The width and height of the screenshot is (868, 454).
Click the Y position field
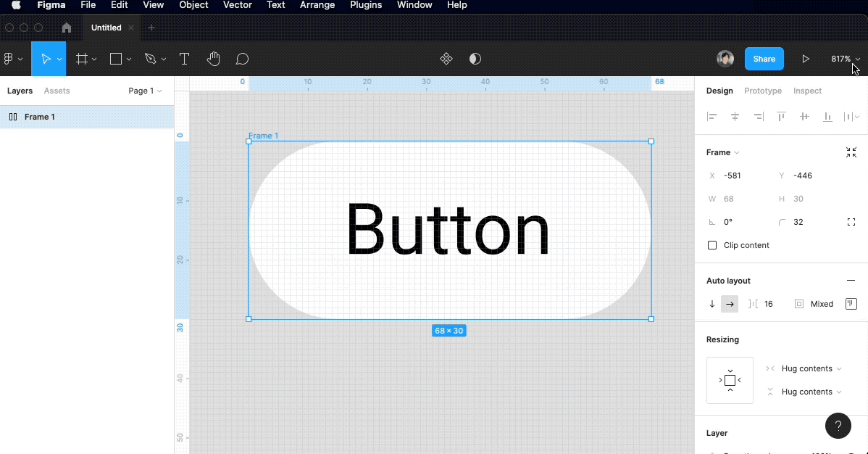(x=808, y=176)
